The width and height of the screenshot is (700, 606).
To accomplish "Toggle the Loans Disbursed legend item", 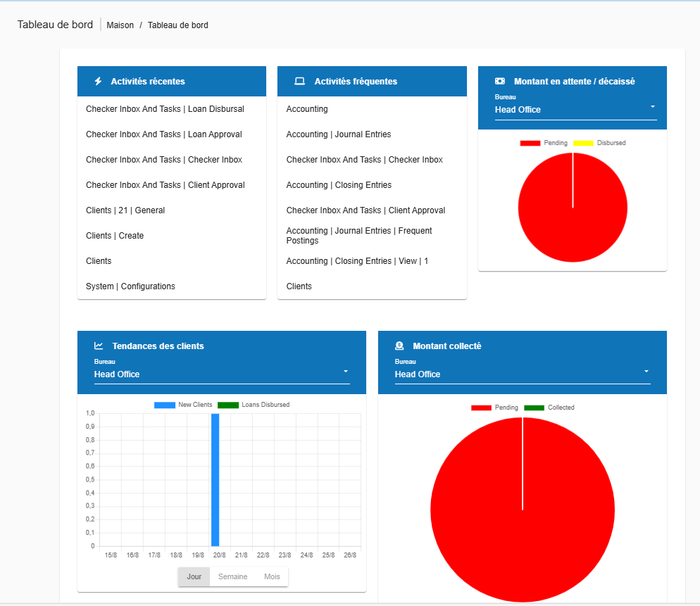I will click(x=253, y=405).
